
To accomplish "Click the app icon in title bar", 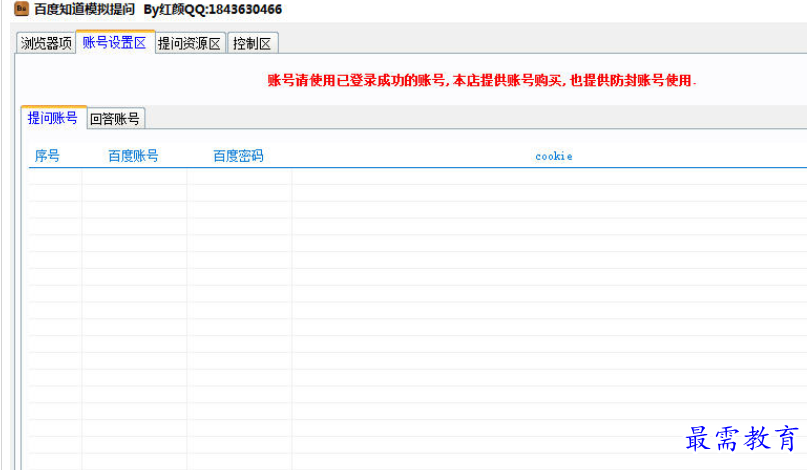I will click(x=21, y=9).
